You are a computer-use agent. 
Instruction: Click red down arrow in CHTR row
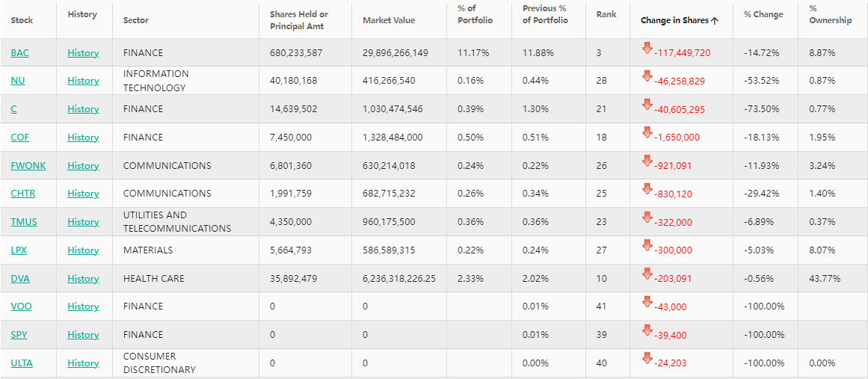(647, 189)
